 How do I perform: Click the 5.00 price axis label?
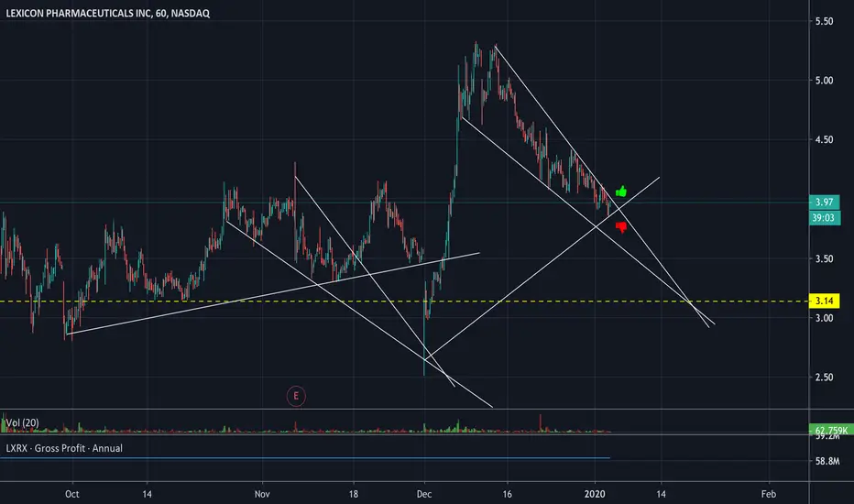click(824, 81)
